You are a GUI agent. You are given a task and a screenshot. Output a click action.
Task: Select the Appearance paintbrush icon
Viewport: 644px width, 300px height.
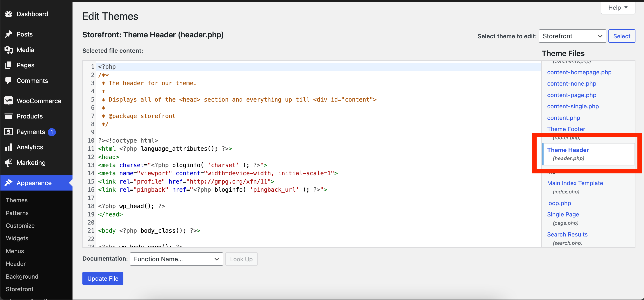tap(9, 183)
